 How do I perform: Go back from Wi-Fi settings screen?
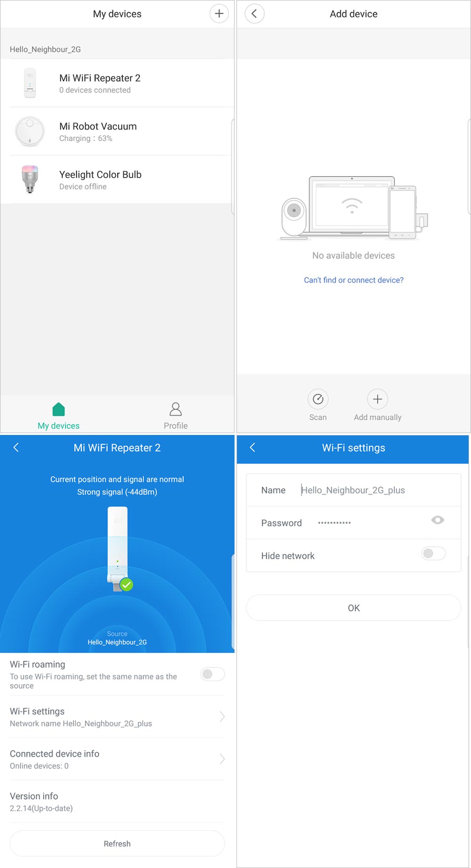252,448
